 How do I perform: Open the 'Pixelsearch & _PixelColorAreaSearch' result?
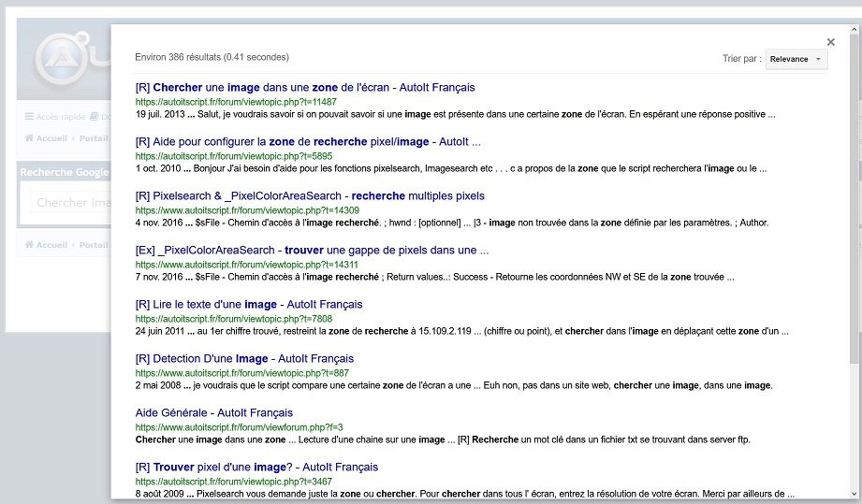(310, 196)
